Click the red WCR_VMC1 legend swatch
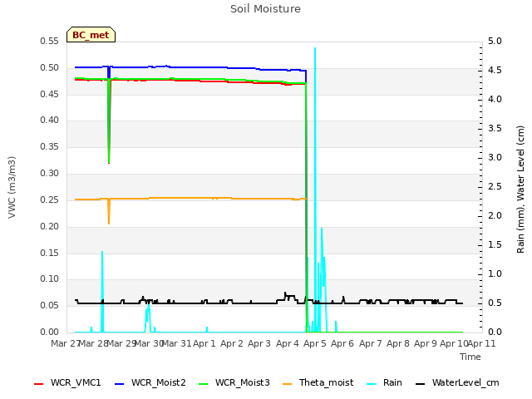 (39, 384)
